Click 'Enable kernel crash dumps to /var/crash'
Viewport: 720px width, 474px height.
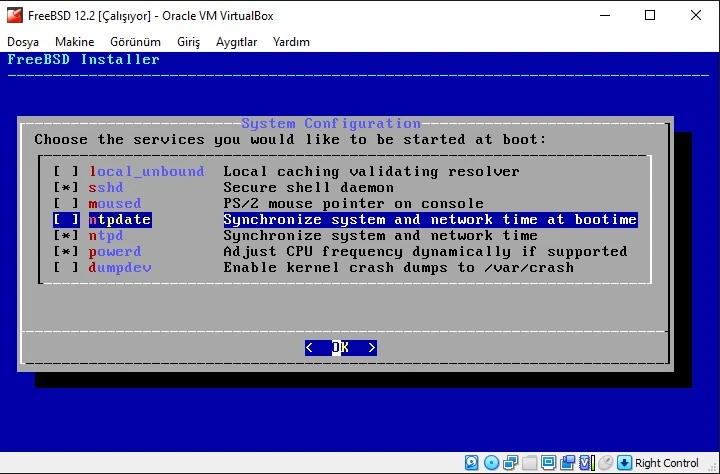click(x=399, y=268)
